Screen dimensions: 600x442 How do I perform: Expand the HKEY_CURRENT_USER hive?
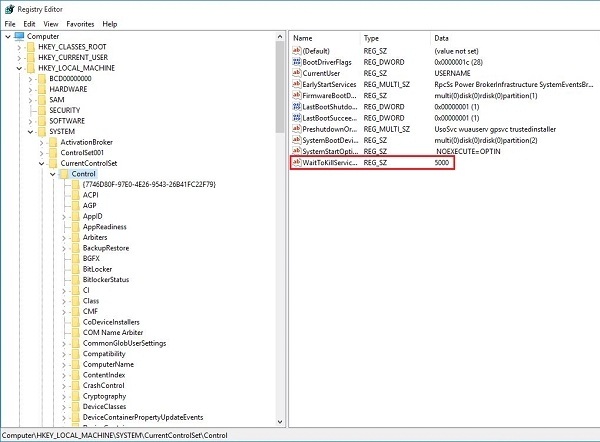pos(19,58)
